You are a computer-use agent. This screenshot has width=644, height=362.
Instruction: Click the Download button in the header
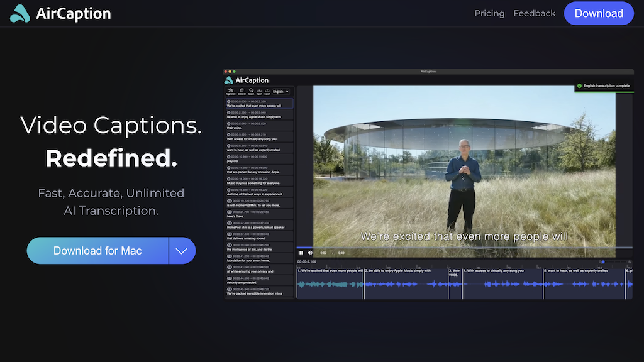[x=598, y=13]
